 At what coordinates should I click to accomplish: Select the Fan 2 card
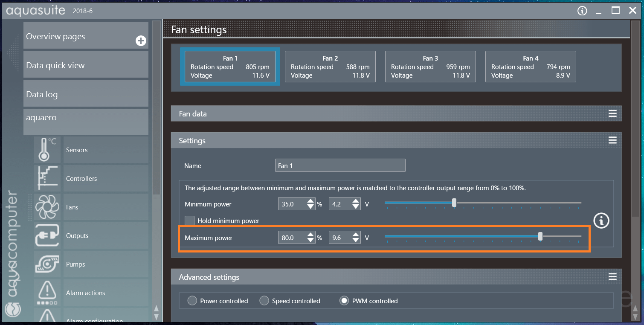(330, 67)
